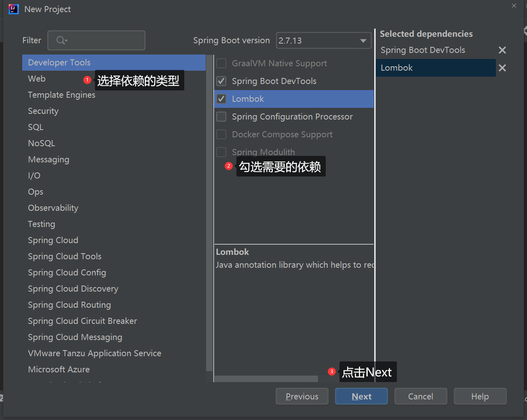
Task: Check Spring Configuration Processor
Action: pos(221,117)
